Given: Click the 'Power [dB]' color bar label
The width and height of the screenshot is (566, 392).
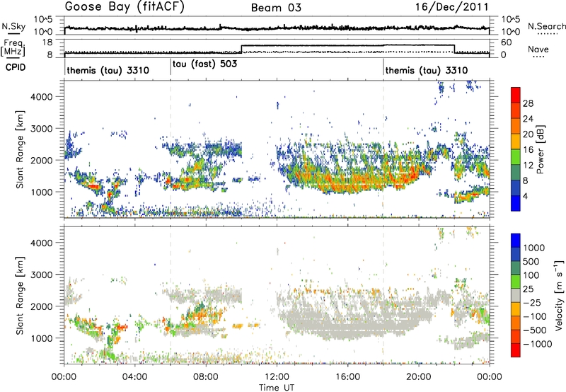Looking at the screenshot, I should pos(540,149).
